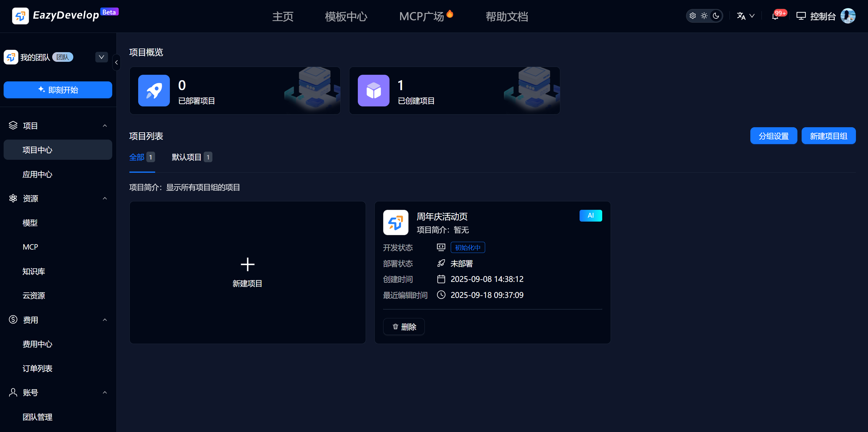
Task: Click the EazyDevelop logo icon
Action: tap(20, 16)
